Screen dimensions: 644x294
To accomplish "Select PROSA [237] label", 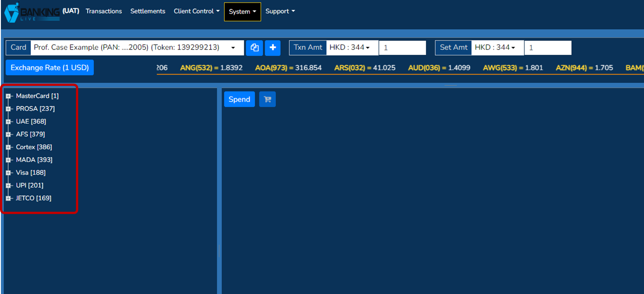I will click(x=35, y=109).
